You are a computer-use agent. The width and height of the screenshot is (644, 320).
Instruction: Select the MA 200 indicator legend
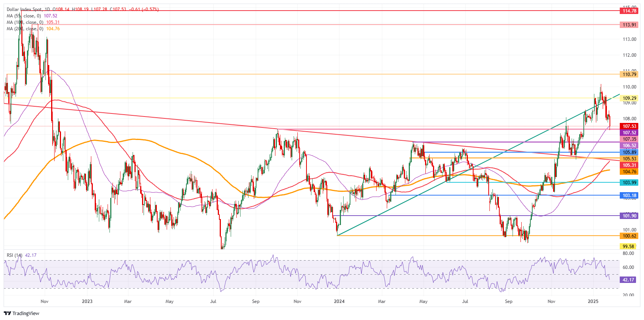[x=25, y=29]
